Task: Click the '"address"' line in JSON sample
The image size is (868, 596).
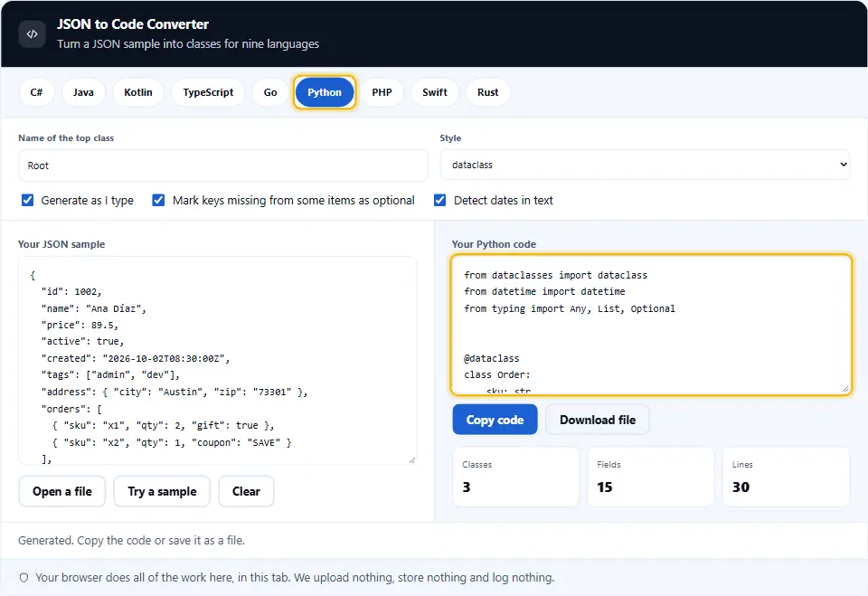Action: click(x=175, y=393)
